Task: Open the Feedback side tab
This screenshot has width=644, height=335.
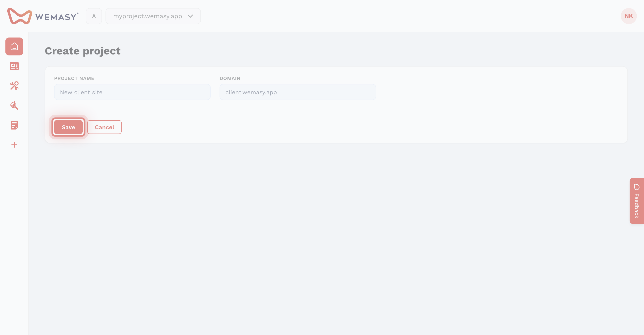Action: pyautogui.click(x=636, y=201)
